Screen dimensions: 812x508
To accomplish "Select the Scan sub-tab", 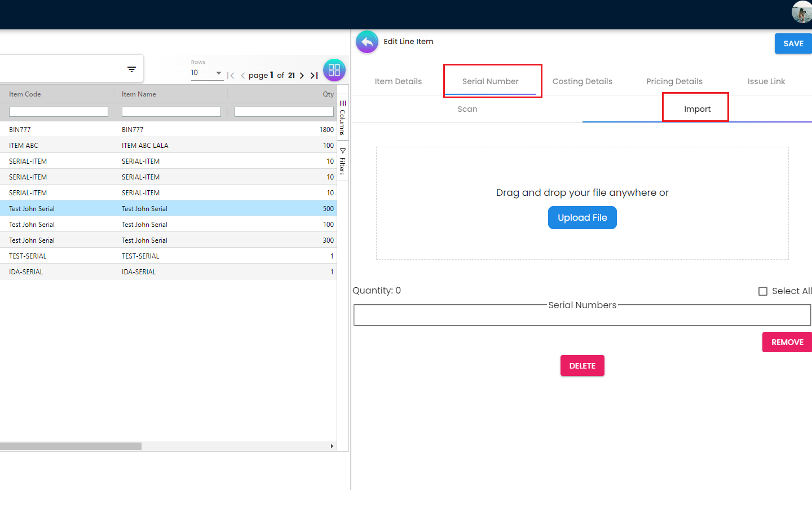I will pyautogui.click(x=467, y=109).
